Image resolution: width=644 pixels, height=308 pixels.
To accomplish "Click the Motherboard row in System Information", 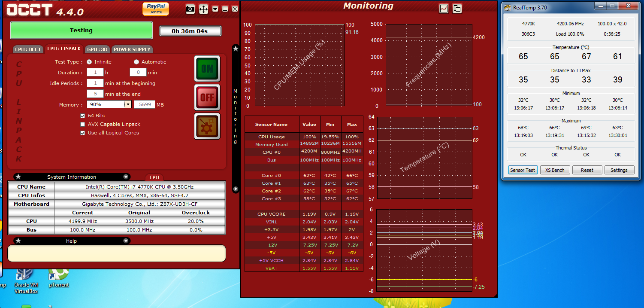I will pos(117,204).
